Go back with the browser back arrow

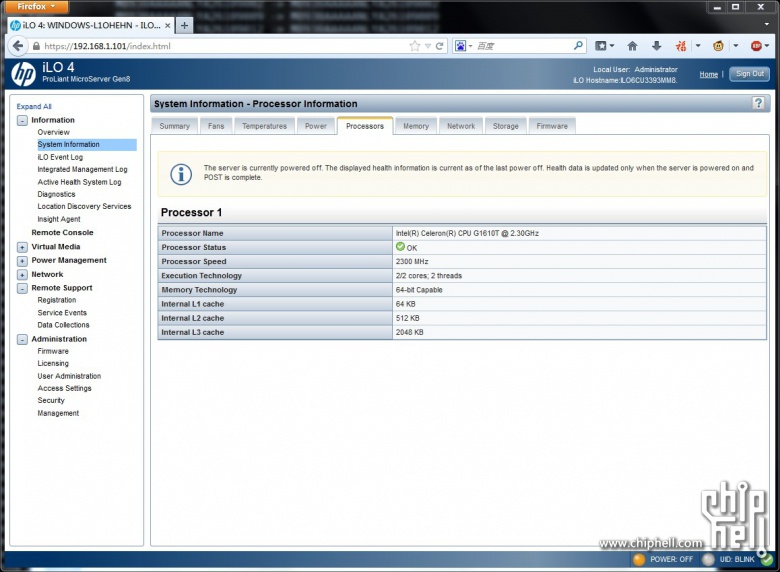[x=18, y=46]
